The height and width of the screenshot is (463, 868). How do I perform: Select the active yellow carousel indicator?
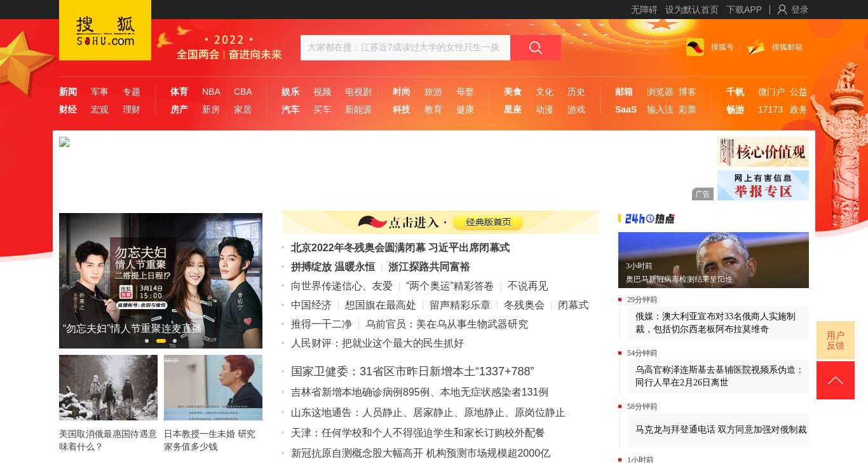tap(161, 341)
